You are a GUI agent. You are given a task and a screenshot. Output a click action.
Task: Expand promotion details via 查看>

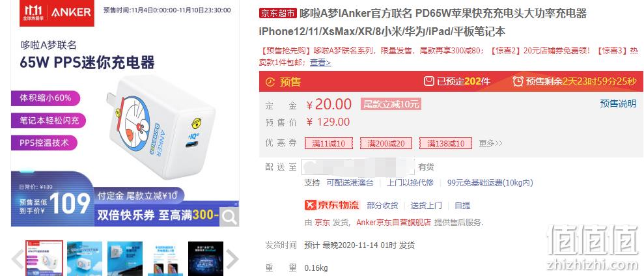click(320, 62)
